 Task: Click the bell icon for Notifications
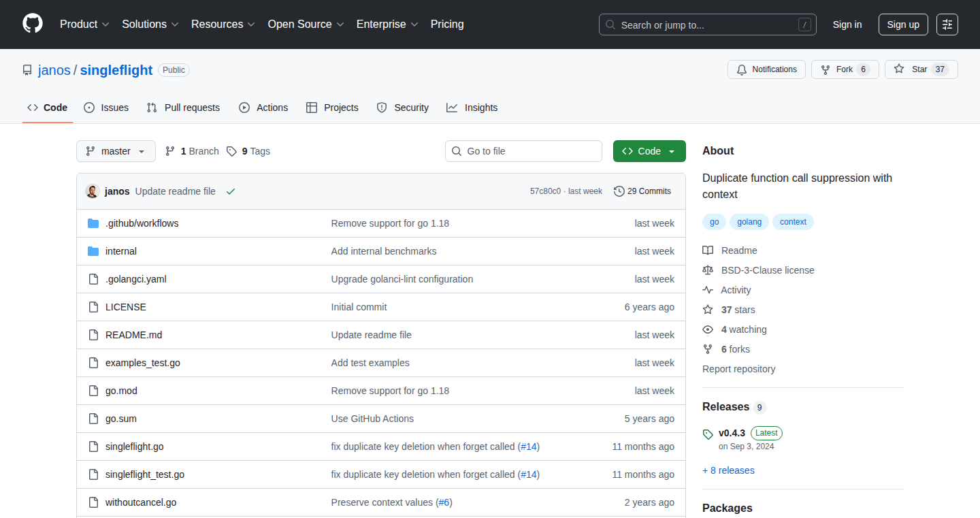(x=742, y=69)
